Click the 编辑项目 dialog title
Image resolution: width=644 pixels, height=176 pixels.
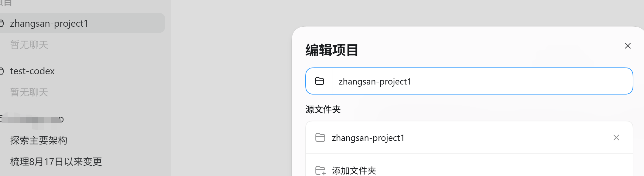click(x=332, y=50)
